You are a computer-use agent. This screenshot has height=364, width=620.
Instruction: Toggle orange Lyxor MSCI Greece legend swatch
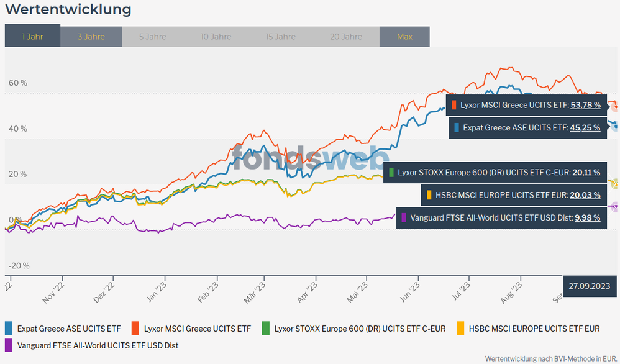coord(135,328)
